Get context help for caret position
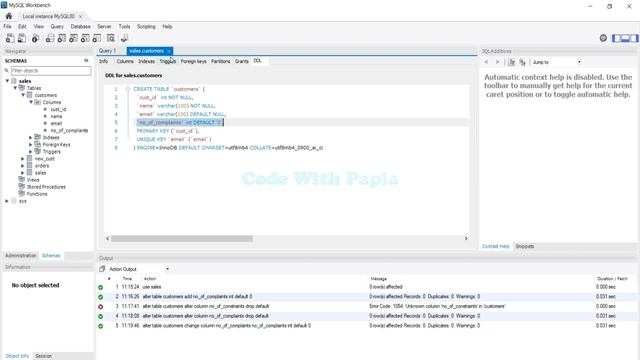Screen dimensions: 640x360 pyautogui.click(x=511, y=62)
